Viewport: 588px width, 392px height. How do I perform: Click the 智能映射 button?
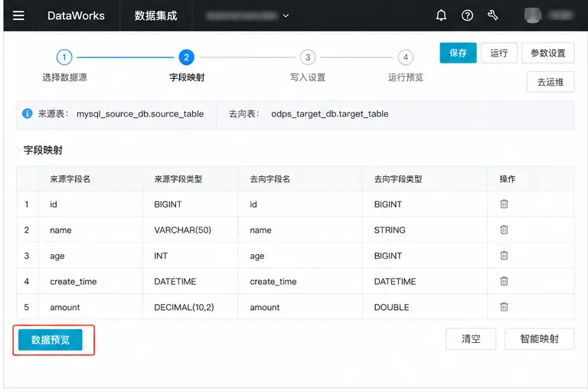tap(539, 338)
